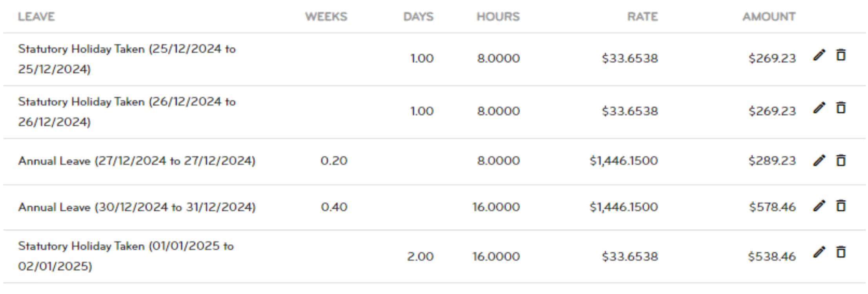868x294 pixels.
Task: Select the $289.23 amount cell
Action: pos(772,161)
